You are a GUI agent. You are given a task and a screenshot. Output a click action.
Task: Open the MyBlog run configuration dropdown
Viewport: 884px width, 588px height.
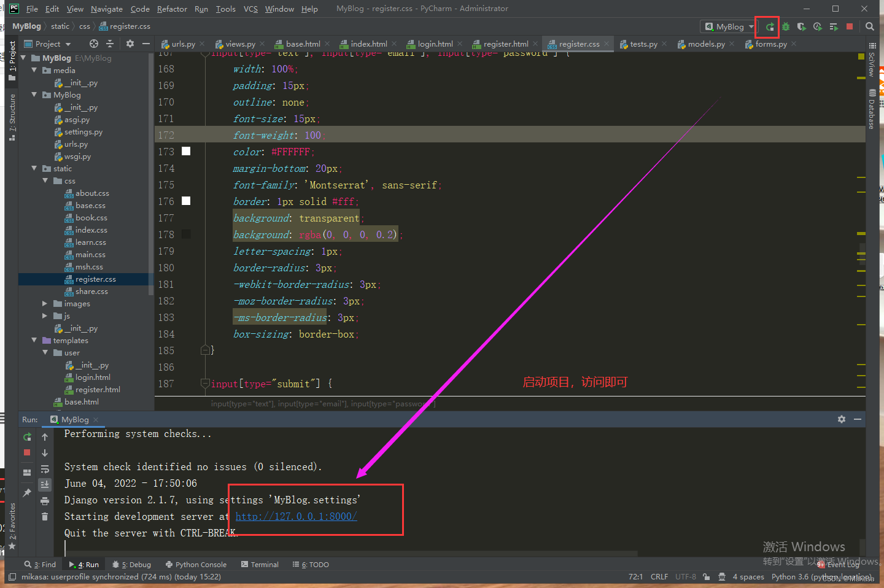pyautogui.click(x=729, y=26)
